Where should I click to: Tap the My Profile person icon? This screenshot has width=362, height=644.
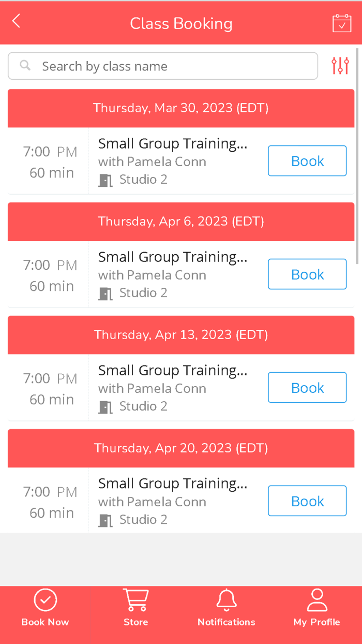pyautogui.click(x=317, y=600)
